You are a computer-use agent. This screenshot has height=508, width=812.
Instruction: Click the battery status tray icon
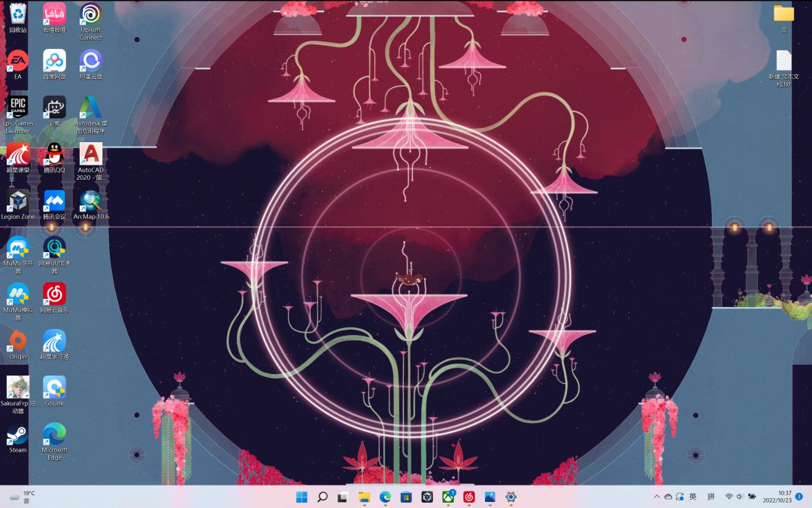point(751,497)
